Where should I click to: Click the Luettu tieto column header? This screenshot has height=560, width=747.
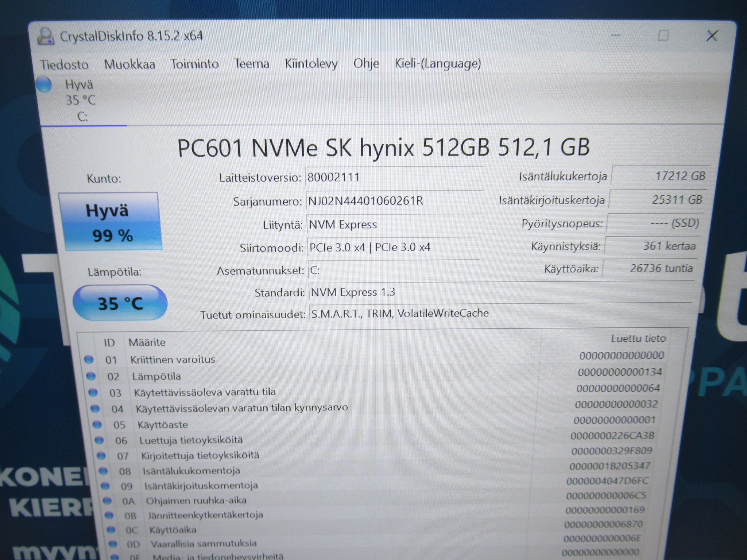point(638,339)
